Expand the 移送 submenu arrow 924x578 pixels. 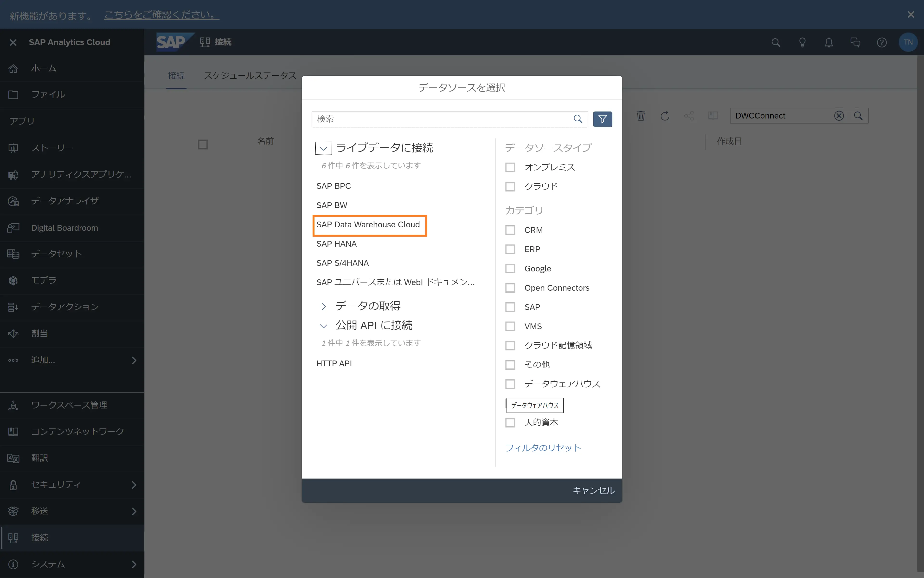pyautogui.click(x=134, y=512)
